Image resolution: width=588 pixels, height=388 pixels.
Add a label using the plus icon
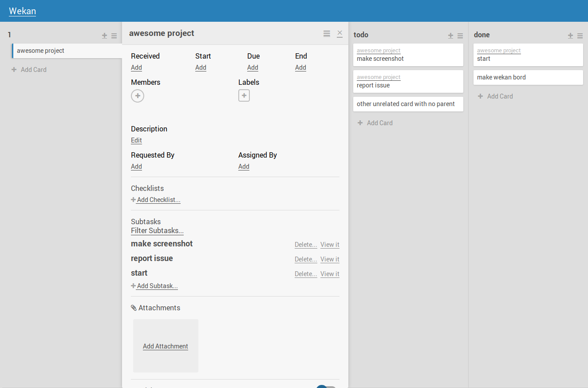(x=244, y=95)
